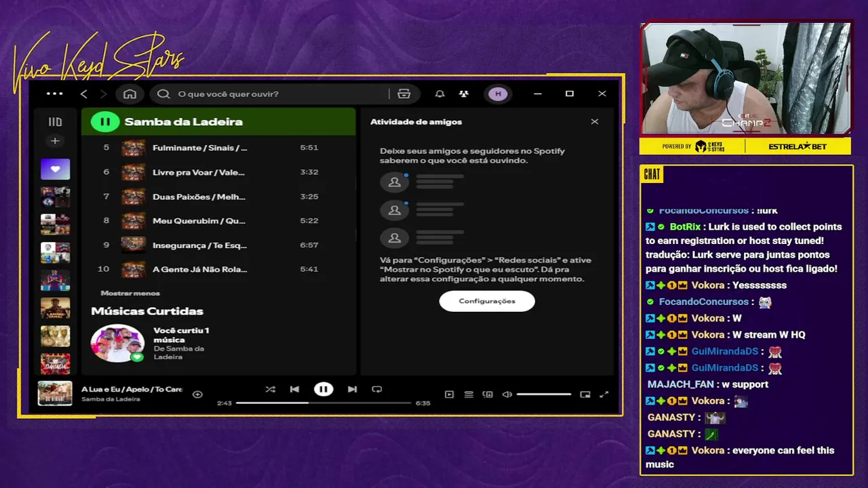Toggle shuffle mode

(x=270, y=389)
